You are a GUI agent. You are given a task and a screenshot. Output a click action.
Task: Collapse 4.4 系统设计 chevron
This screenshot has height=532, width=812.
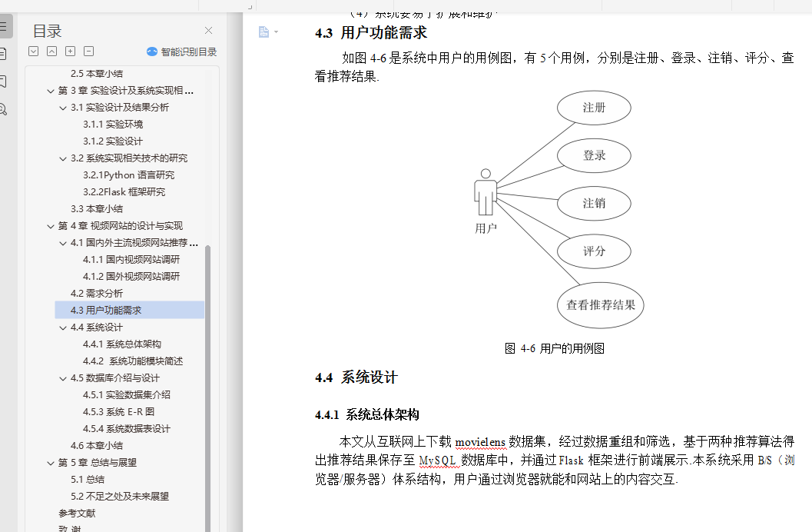pyautogui.click(x=63, y=328)
